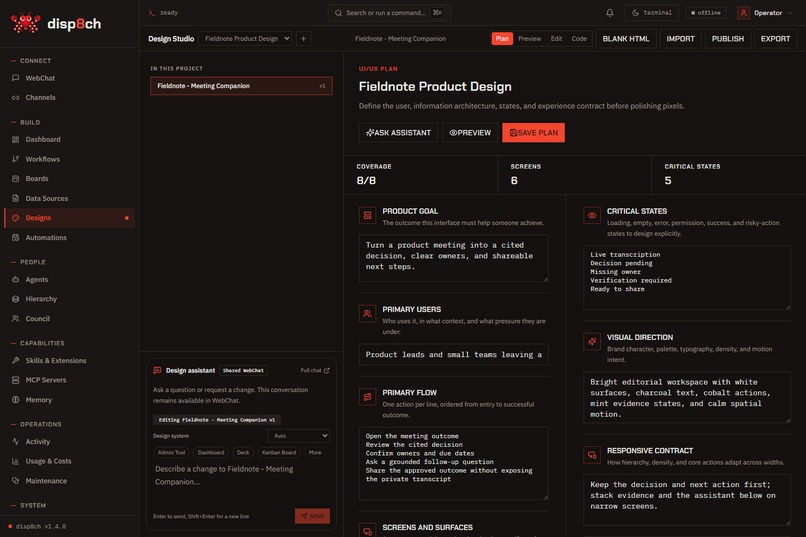Select the Kanban Board design chip
Image resolution: width=806 pixels, height=537 pixels.
click(279, 452)
